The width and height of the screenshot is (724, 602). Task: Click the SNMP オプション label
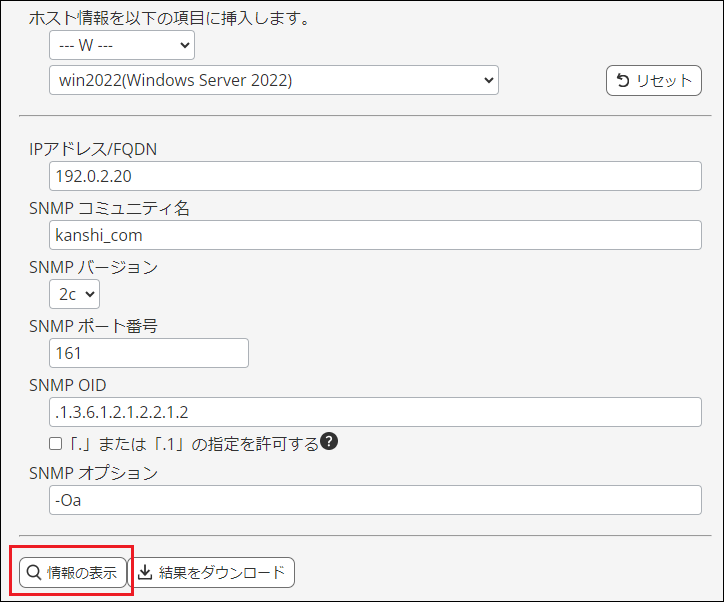coord(93,473)
